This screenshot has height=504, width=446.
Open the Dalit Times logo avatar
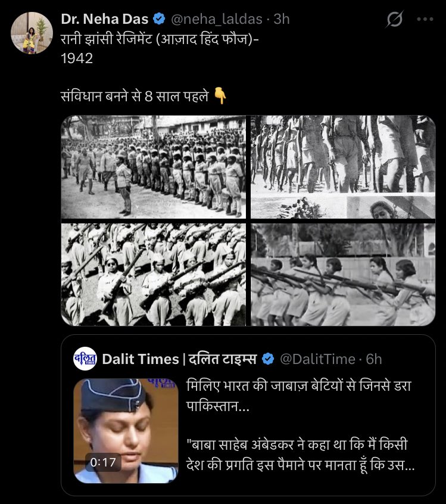pos(85,359)
